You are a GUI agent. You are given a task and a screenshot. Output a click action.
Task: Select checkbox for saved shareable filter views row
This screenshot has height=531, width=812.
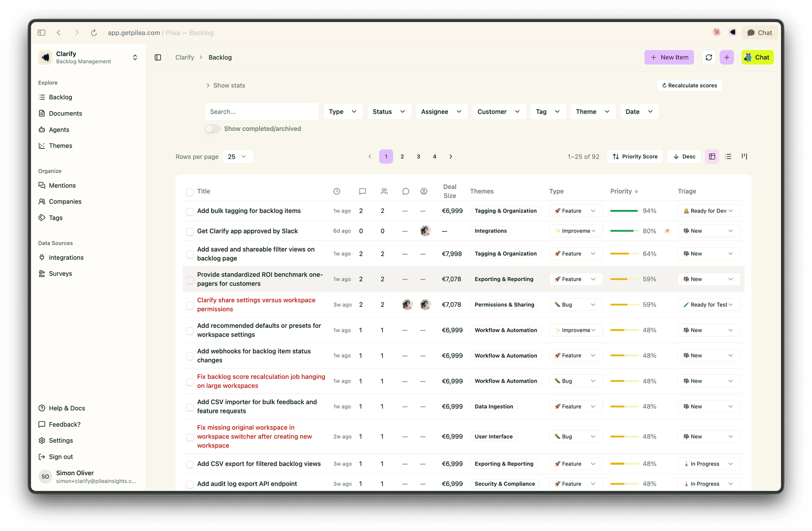coord(190,254)
